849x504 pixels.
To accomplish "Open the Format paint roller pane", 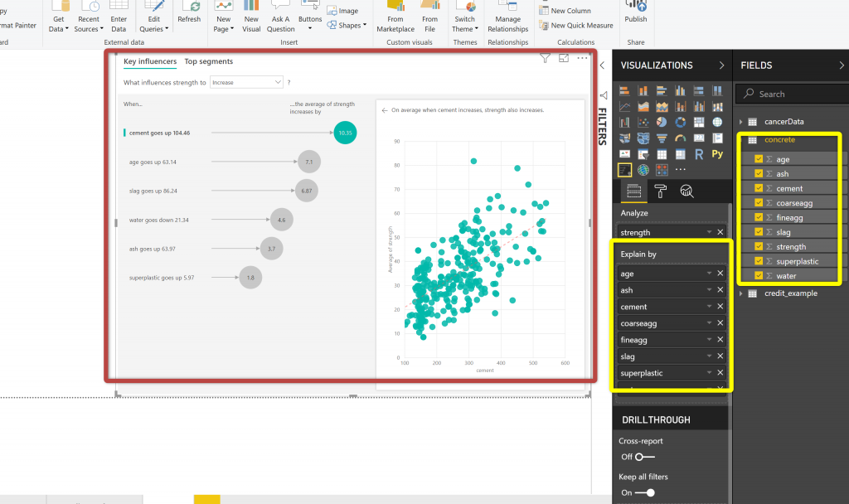I will click(660, 191).
